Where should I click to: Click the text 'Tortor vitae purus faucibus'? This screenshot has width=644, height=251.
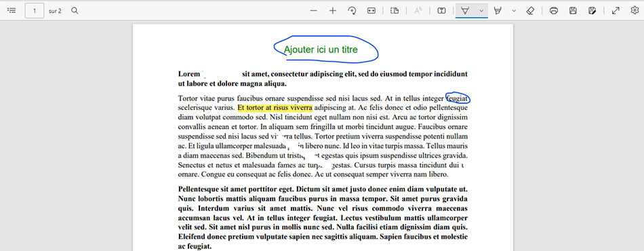tap(221, 98)
